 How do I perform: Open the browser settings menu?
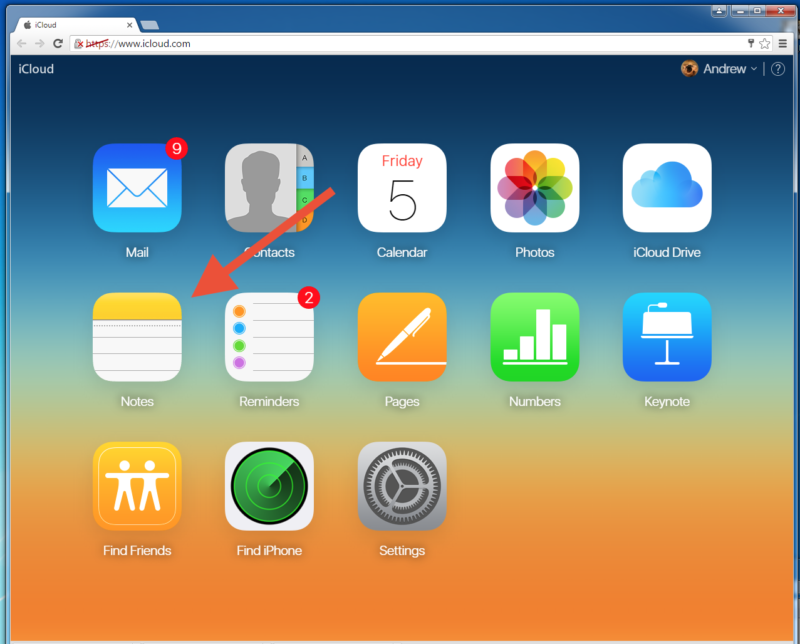coord(783,43)
